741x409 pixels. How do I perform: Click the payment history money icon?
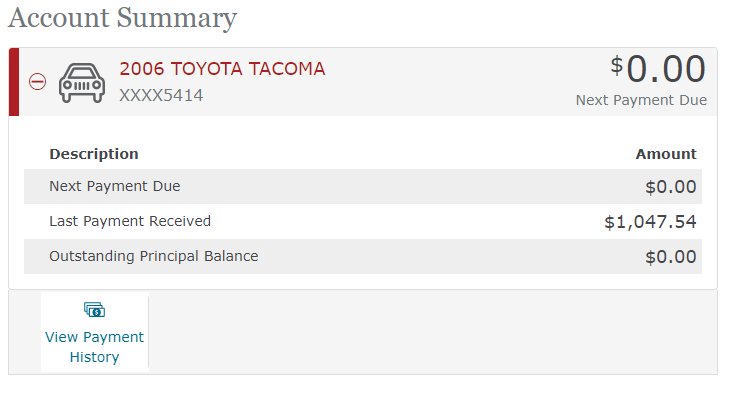[95, 310]
